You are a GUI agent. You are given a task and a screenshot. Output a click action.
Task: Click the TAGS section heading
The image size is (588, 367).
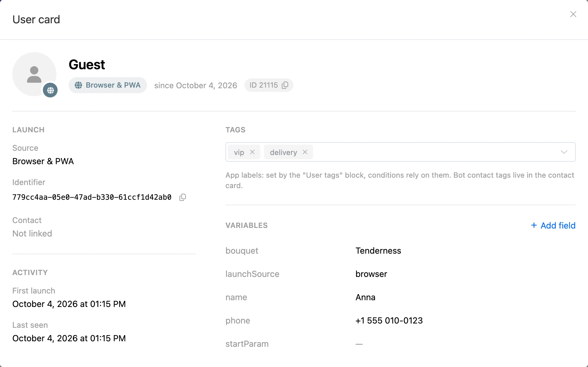[x=236, y=130]
